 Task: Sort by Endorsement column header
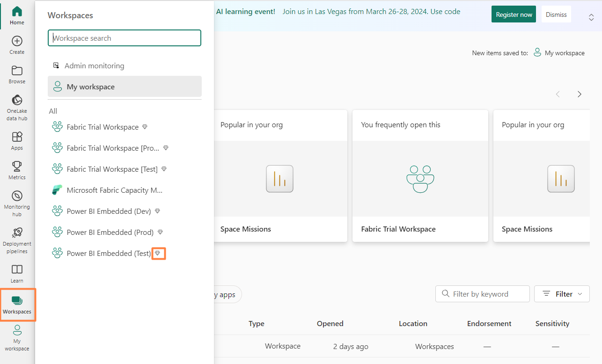tap(489, 323)
